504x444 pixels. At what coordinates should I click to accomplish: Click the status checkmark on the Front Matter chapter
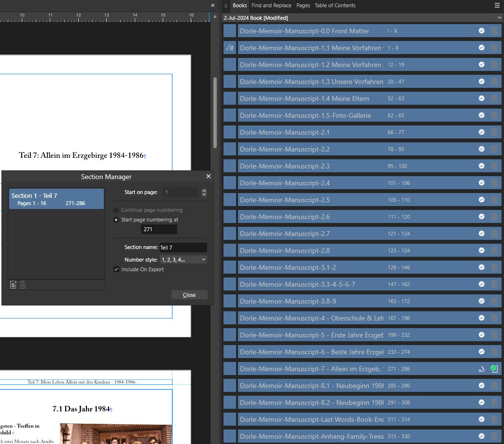coord(481,31)
